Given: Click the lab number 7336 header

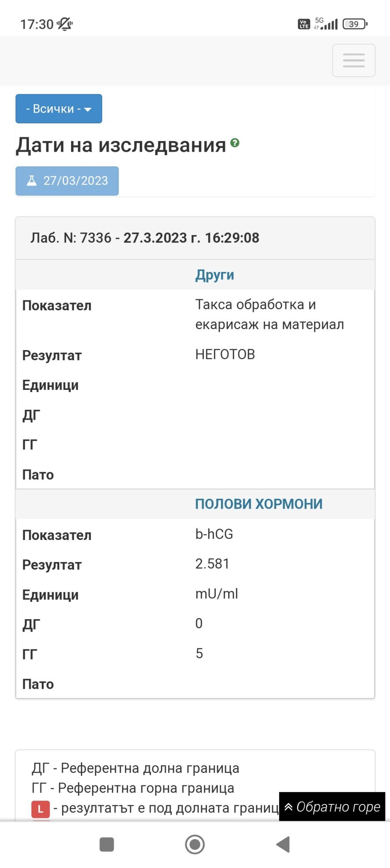Looking at the screenshot, I should (145, 238).
